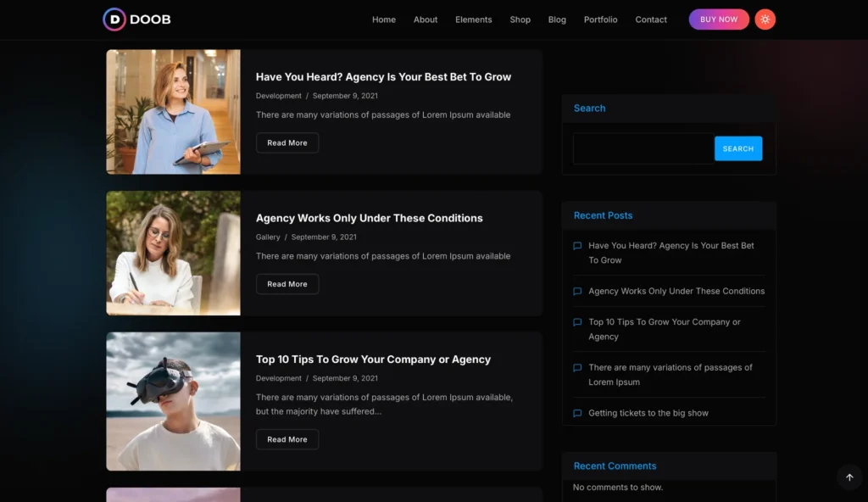Image resolution: width=868 pixels, height=502 pixels.
Task: Open the Home menu item
Action: (x=383, y=20)
